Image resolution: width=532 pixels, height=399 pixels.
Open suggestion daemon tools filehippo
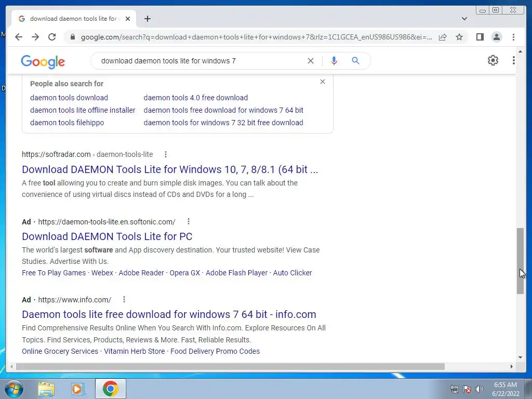click(67, 123)
